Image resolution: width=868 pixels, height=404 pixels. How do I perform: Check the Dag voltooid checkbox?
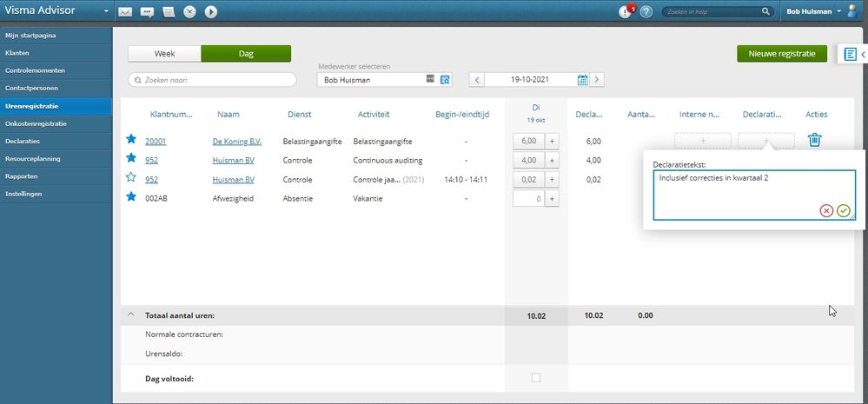click(x=536, y=377)
